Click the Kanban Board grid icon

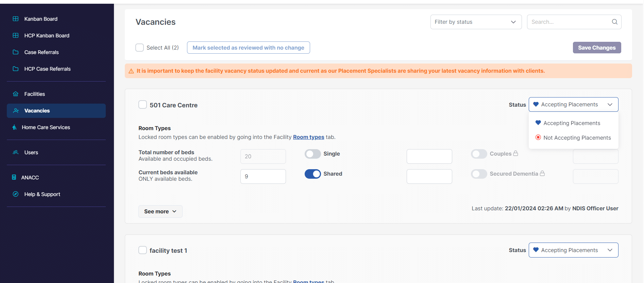16,19
